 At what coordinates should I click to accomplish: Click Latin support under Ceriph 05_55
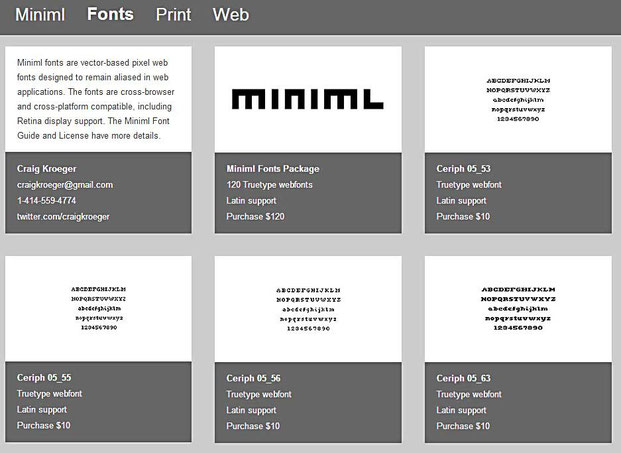tap(42, 409)
